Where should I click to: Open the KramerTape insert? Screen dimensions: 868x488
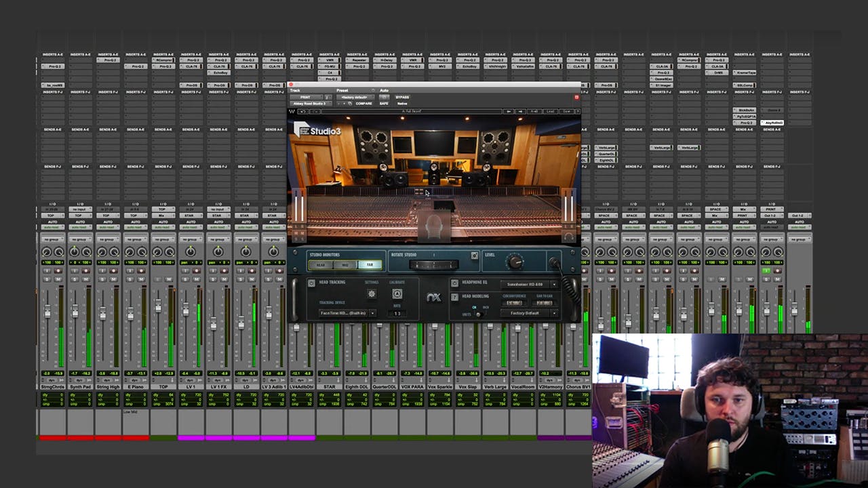tap(745, 73)
